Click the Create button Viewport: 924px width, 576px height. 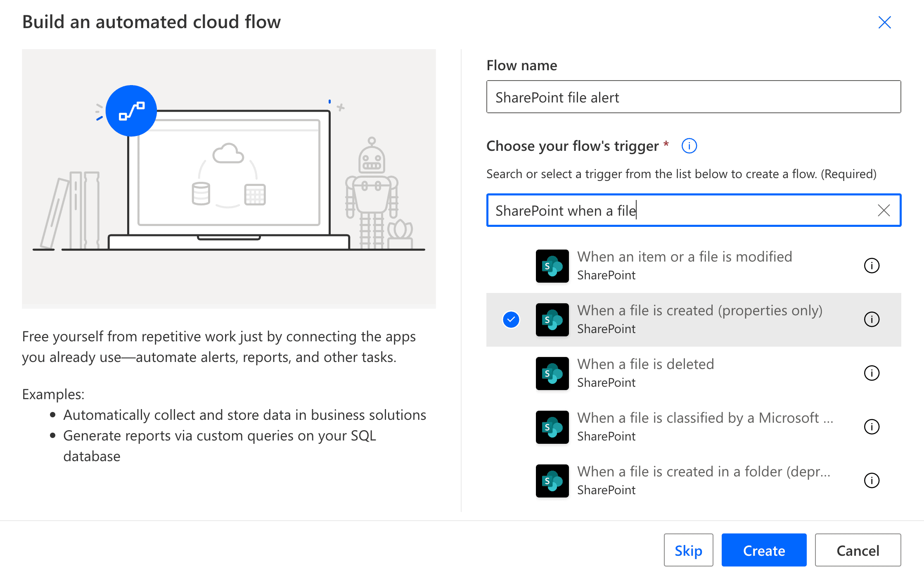(764, 550)
